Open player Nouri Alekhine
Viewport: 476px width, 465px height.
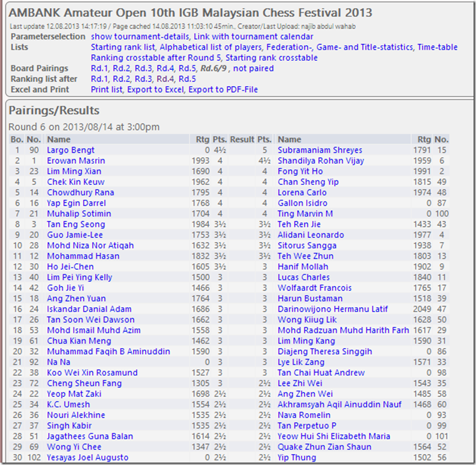coord(76,416)
